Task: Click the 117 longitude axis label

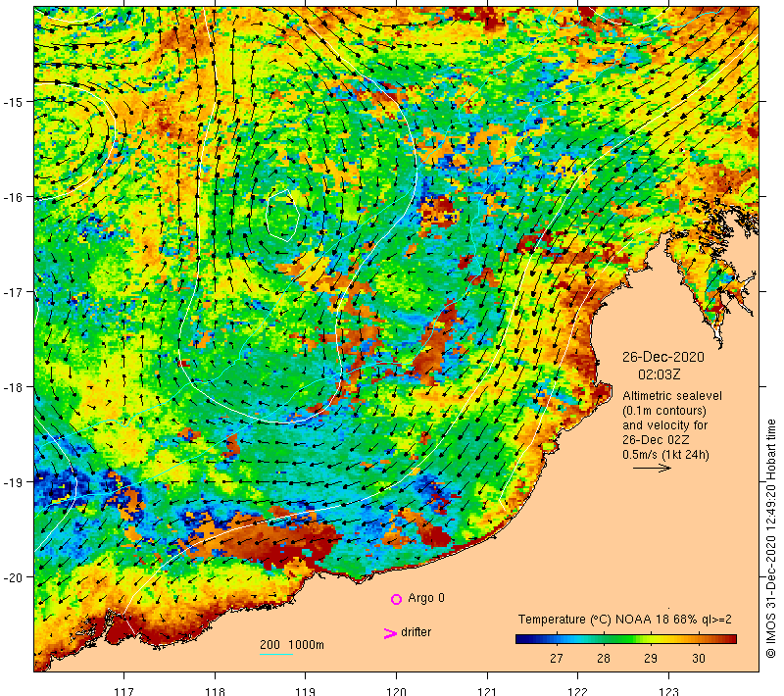Action: [x=124, y=691]
